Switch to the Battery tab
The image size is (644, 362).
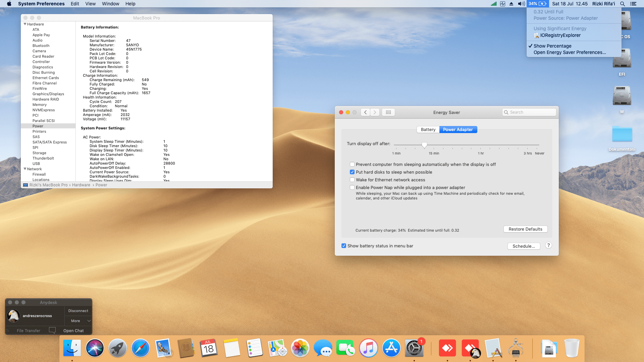428,129
